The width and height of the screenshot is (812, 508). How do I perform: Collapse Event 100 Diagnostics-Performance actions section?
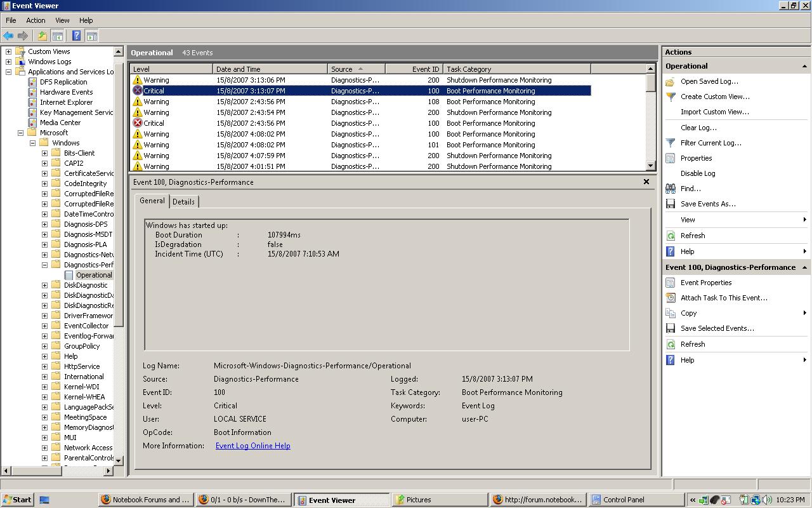[804, 267]
